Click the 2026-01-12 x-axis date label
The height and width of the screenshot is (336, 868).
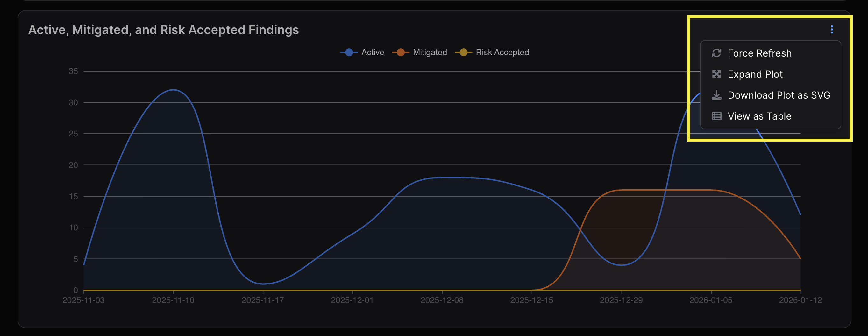(800, 300)
